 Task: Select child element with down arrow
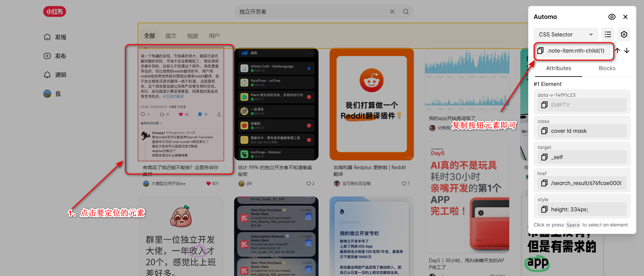pos(627,51)
